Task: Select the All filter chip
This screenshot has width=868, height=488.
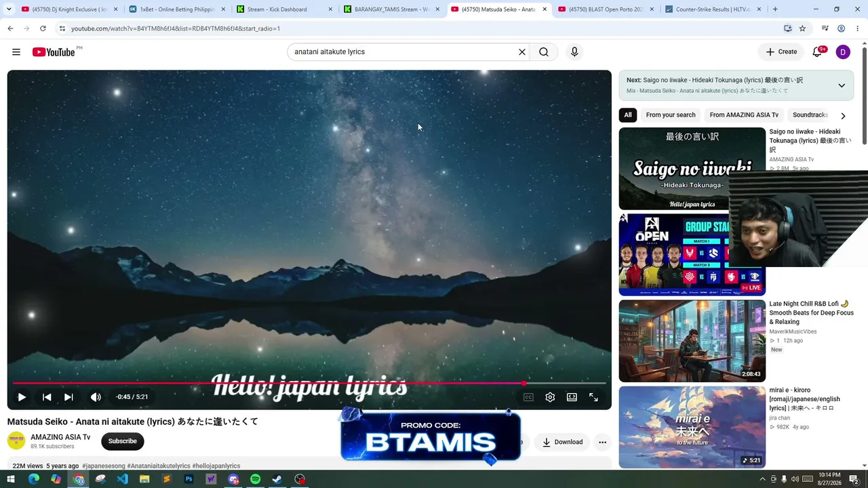Action: pyautogui.click(x=628, y=115)
